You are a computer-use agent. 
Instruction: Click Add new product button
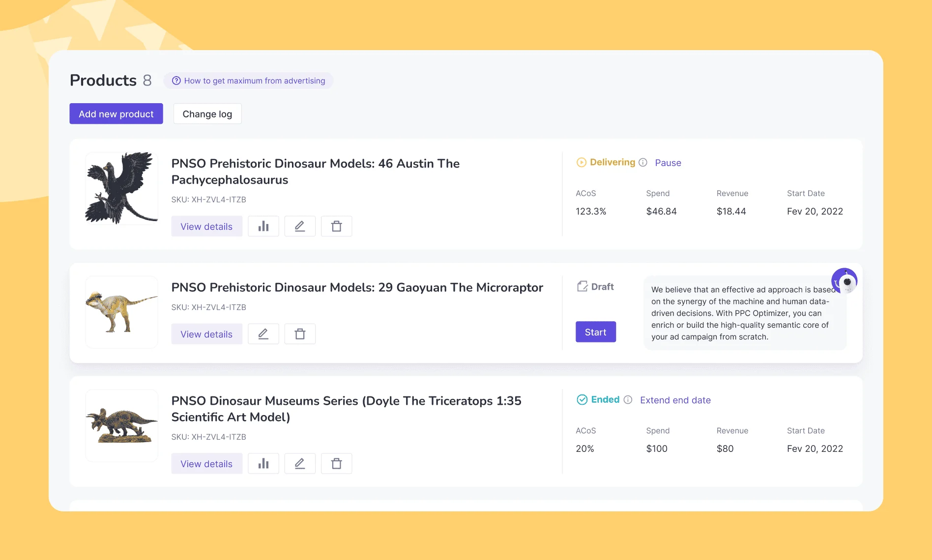coord(116,113)
